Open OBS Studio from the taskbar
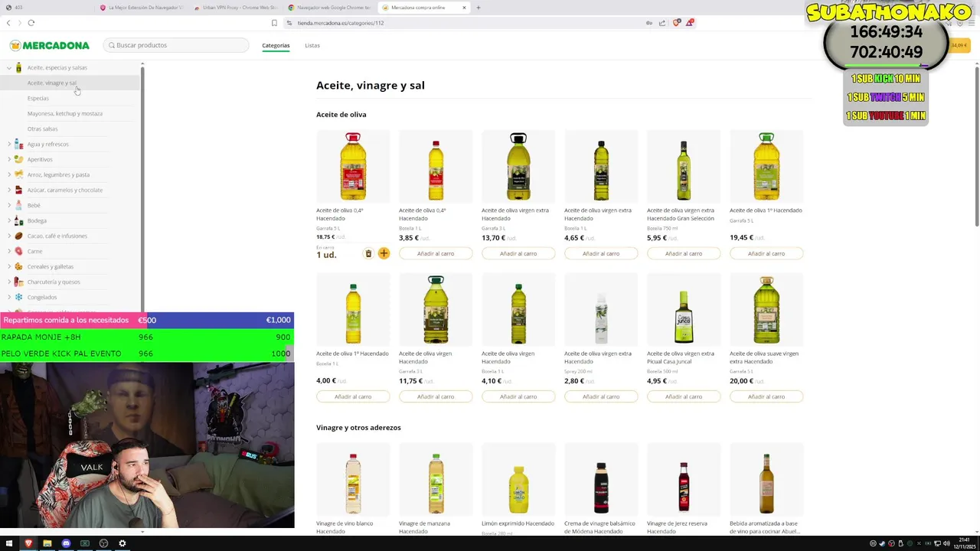The image size is (980, 551). 103,543
